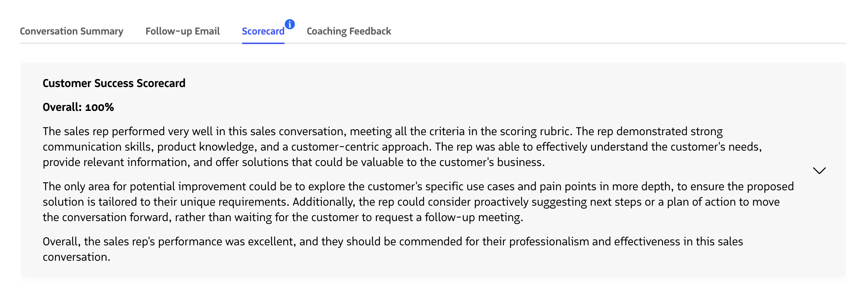Go to the Coaching Feedback tab

click(x=349, y=31)
